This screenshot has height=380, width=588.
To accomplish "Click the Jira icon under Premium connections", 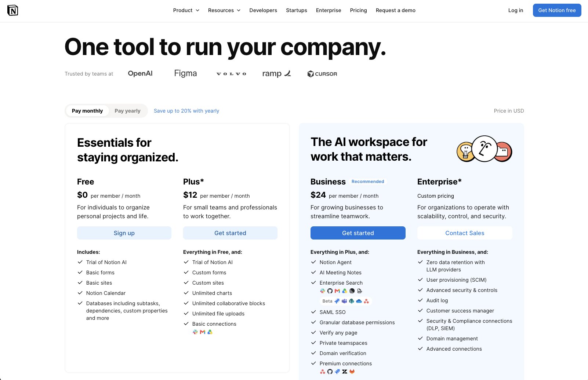I will (x=337, y=372).
